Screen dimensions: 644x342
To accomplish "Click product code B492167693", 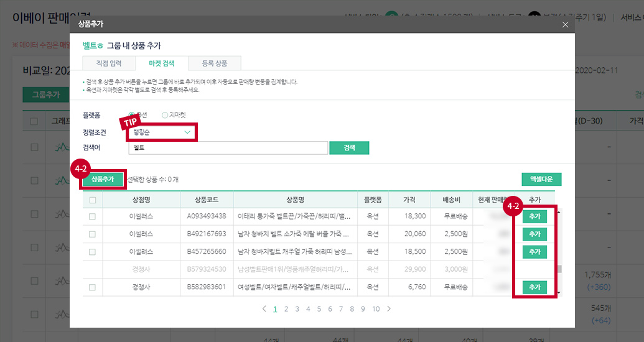I will 207,234.
